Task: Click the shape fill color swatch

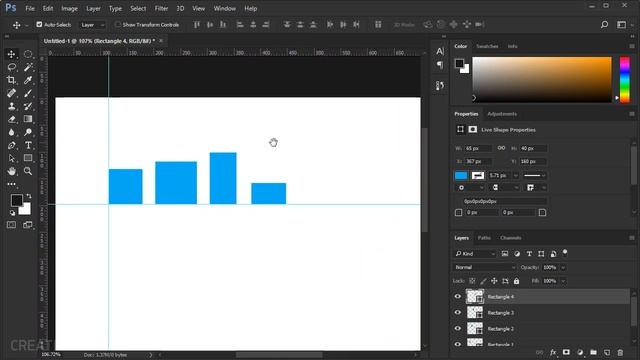Action: (461, 176)
